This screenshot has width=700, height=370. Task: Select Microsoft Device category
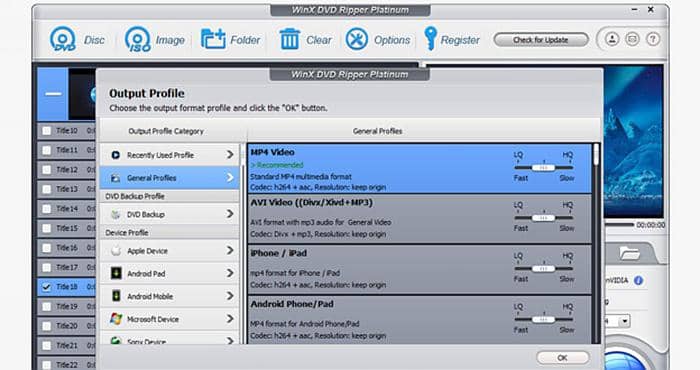point(170,319)
